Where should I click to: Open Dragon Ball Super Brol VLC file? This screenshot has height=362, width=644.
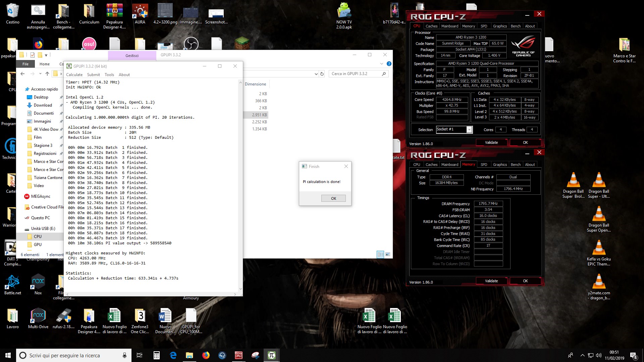[x=573, y=185]
